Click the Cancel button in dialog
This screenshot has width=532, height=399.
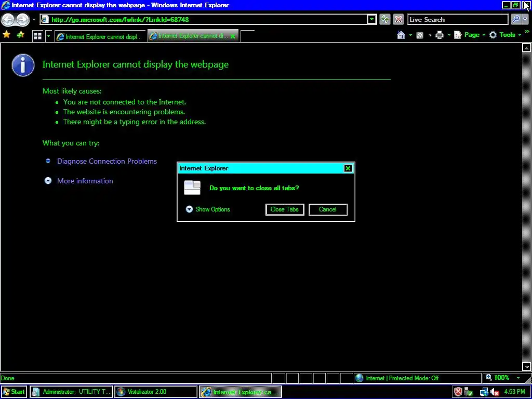(x=328, y=209)
